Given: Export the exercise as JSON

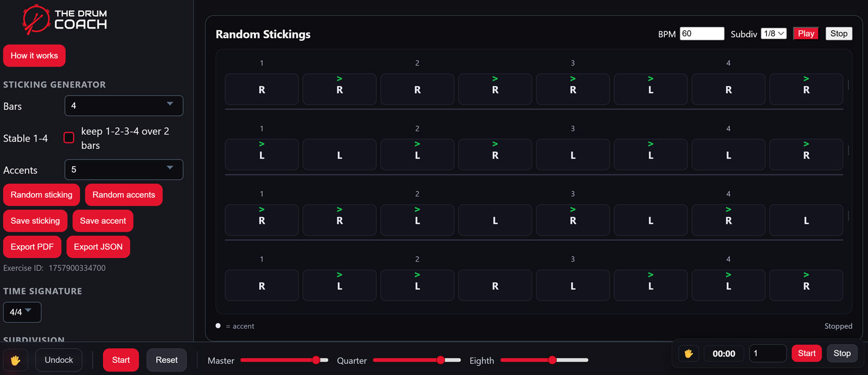Looking at the screenshot, I should tap(98, 247).
